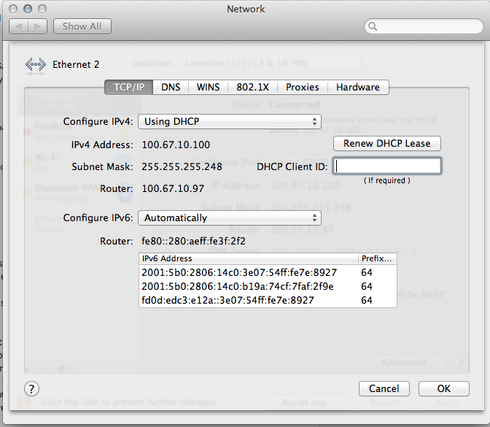The width and height of the screenshot is (490, 427).
Task: Select IPv6 address ending fe7e:8927 starting 2001
Action: tap(268, 272)
